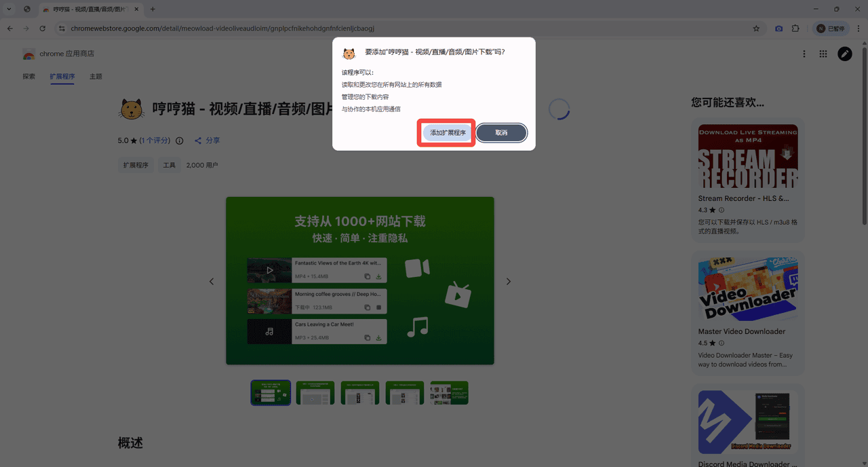Click the pencil edit profile avatar icon

point(844,54)
